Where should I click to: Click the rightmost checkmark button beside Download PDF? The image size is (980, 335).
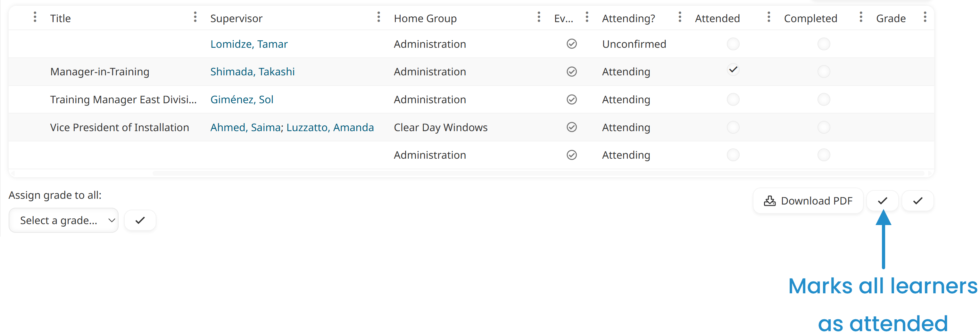[917, 201]
